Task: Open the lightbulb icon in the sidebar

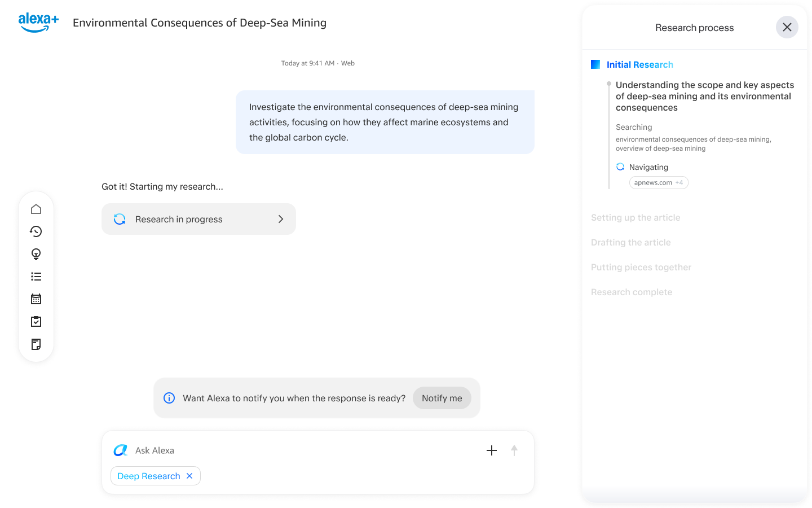Action: [x=36, y=254]
